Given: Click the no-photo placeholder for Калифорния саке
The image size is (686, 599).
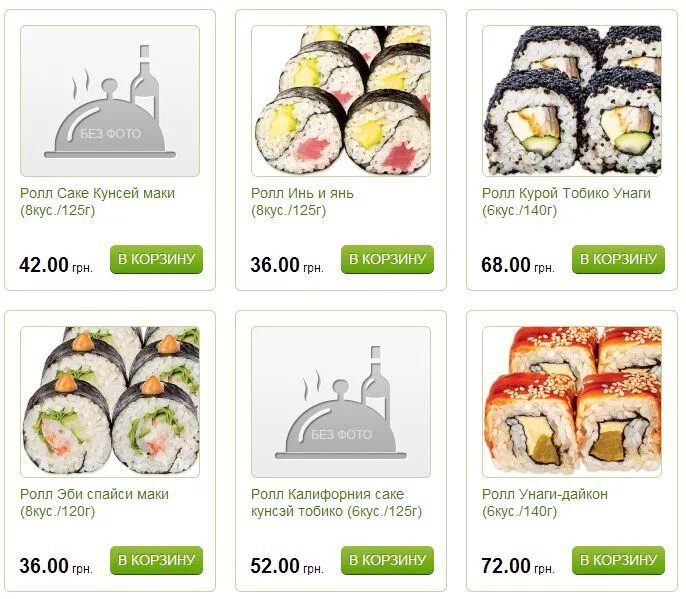Looking at the screenshot, I should pos(341,402).
